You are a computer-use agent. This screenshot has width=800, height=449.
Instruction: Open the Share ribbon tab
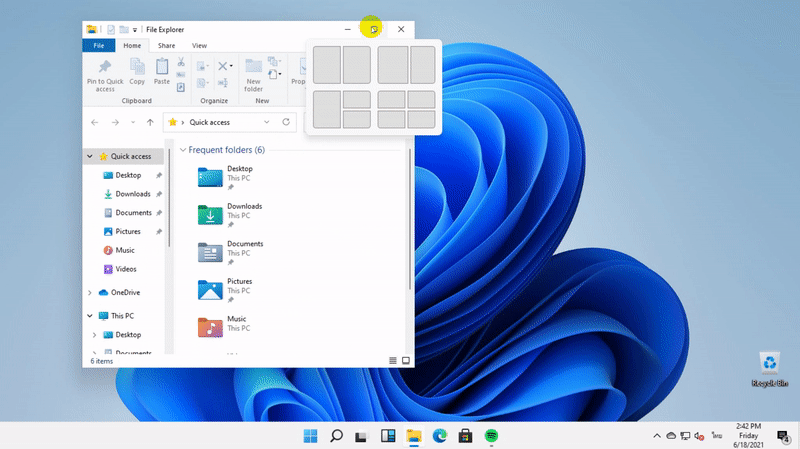[166, 45]
